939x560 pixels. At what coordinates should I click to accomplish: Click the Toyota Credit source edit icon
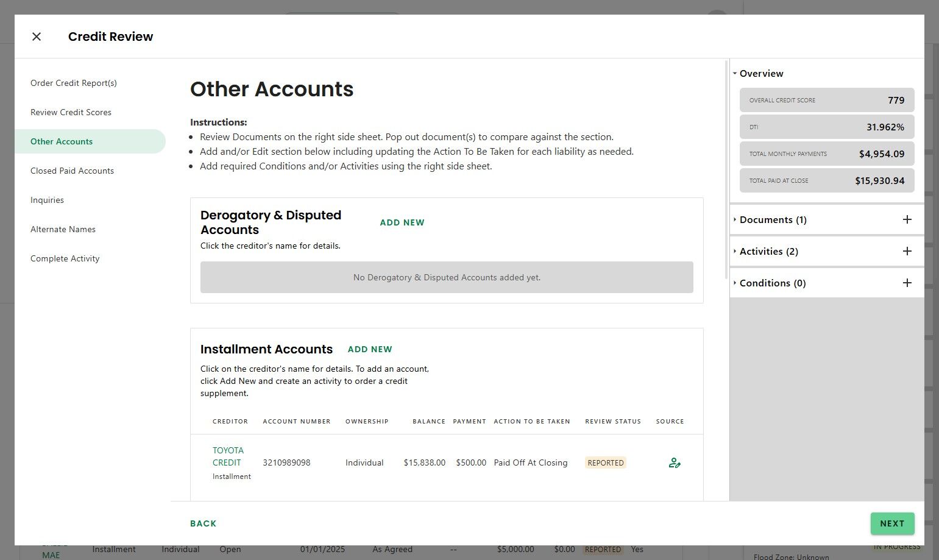pos(674,463)
